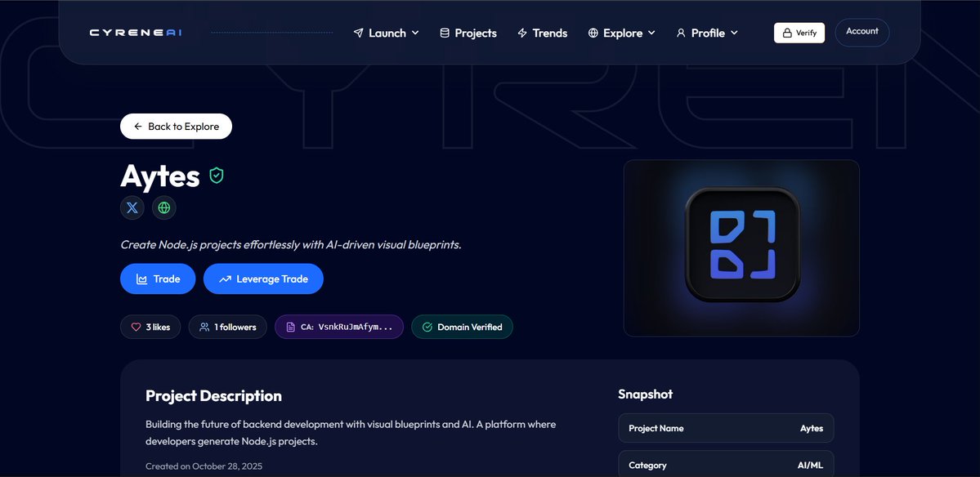Click the verified shield badge beside Aytes

tap(217, 176)
